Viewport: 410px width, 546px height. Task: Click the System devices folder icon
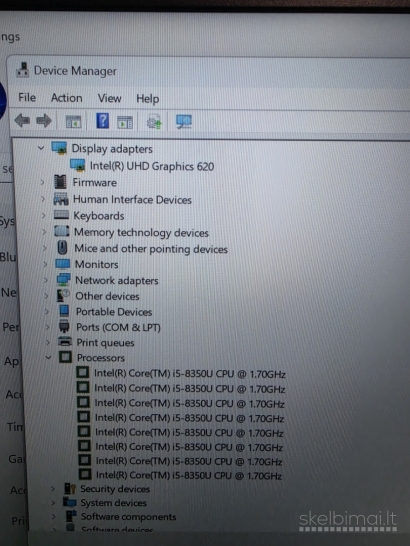coord(70,502)
